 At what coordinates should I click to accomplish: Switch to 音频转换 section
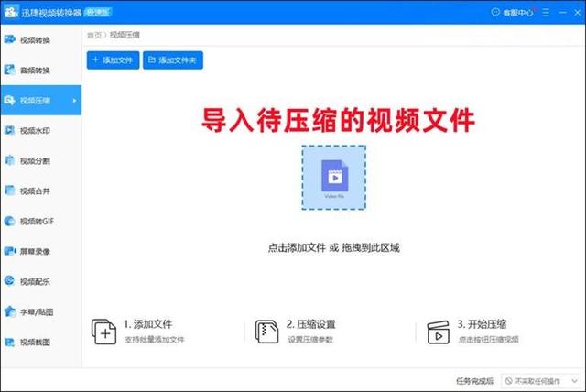coord(41,71)
